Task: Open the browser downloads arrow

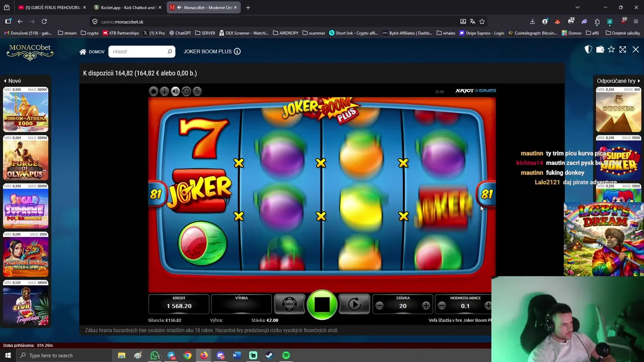Action: (532, 22)
